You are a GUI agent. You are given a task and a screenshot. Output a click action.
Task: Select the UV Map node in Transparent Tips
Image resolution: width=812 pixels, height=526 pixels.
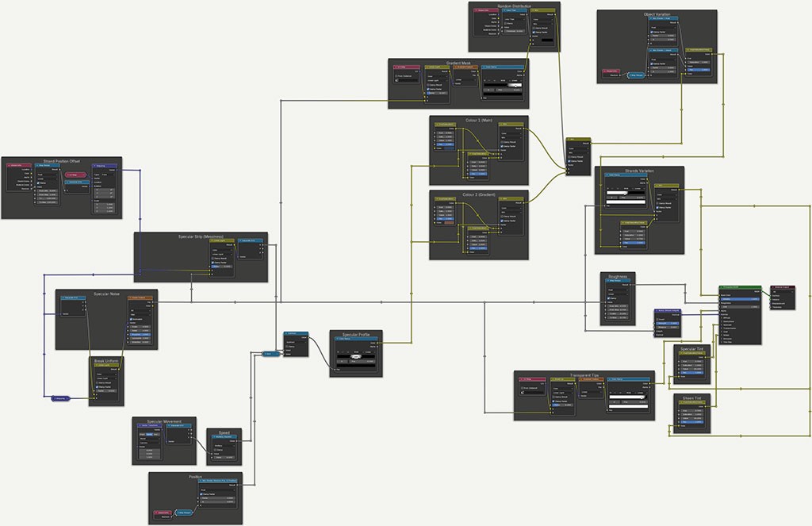[530, 379]
